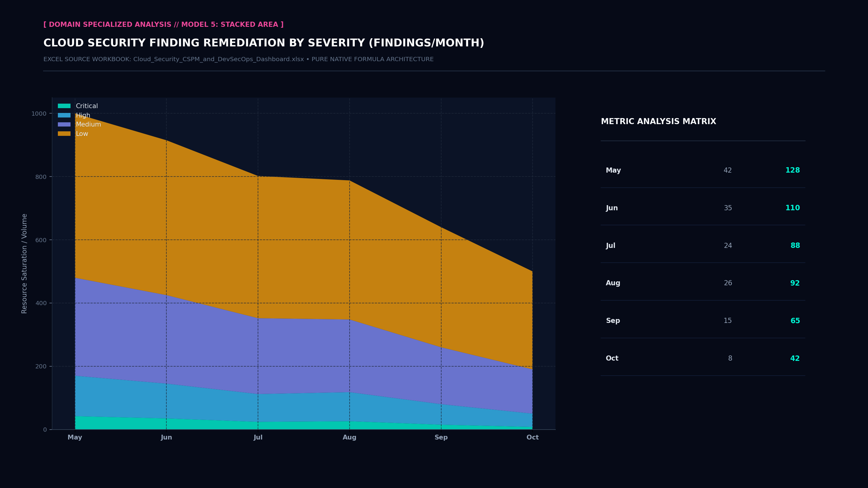This screenshot has width=868, height=488.
Task: Click the 400 y-axis tick label
Action: point(41,303)
